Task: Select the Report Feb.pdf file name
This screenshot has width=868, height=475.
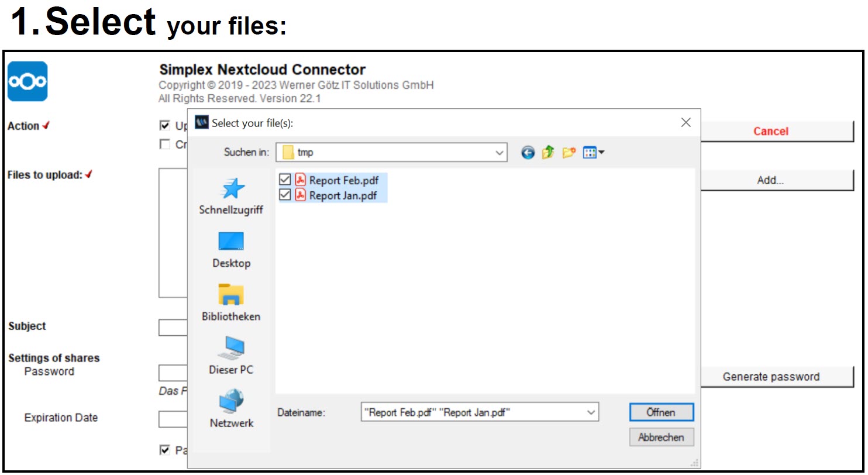Action: (x=343, y=180)
